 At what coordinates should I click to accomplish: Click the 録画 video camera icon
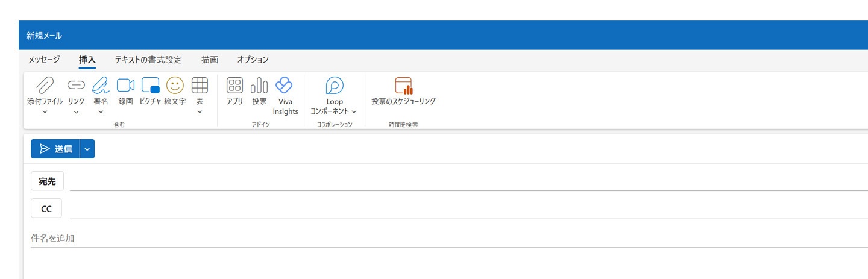(x=125, y=85)
